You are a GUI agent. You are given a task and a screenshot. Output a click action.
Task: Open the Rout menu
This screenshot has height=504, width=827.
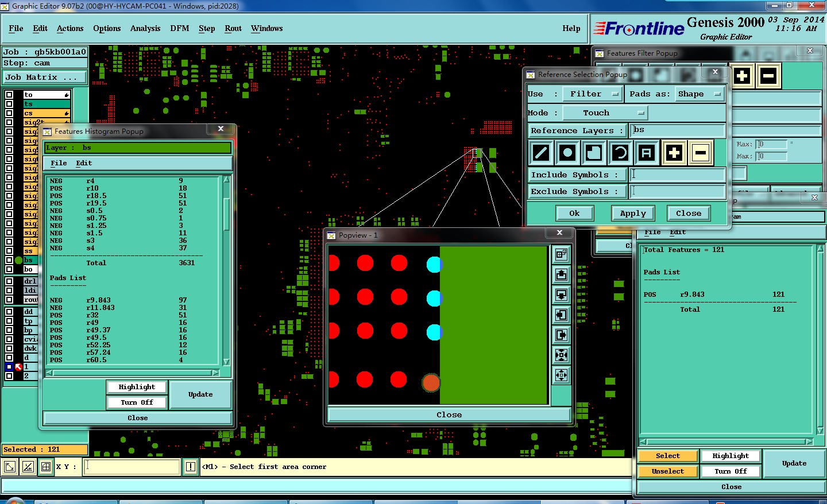(x=233, y=28)
